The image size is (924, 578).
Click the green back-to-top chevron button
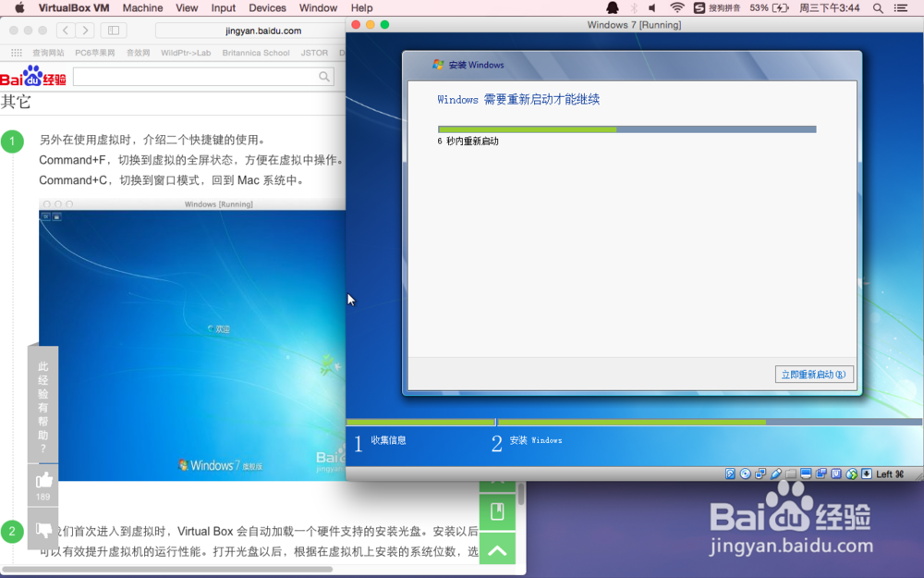(x=497, y=549)
